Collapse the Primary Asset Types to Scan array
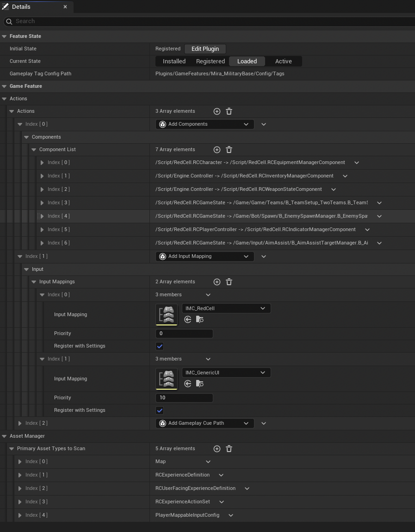This screenshot has width=415, height=532. (x=11, y=449)
